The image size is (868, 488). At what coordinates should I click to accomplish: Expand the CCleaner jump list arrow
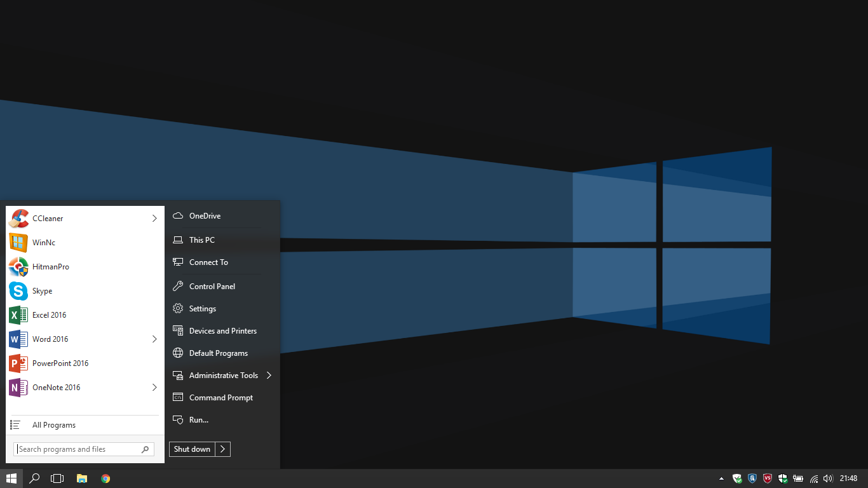pos(154,219)
